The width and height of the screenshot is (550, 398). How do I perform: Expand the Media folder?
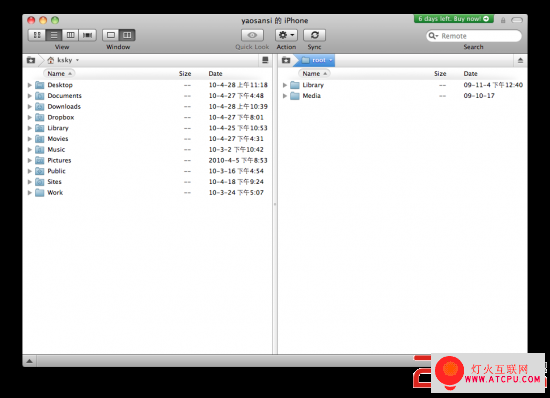pyautogui.click(x=285, y=96)
